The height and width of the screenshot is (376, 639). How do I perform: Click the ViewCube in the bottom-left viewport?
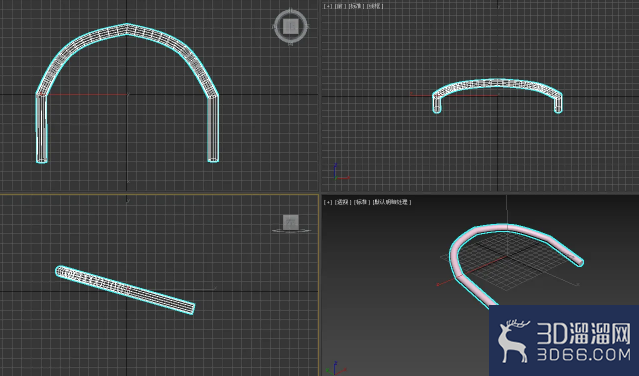click(x=291, y=224)
